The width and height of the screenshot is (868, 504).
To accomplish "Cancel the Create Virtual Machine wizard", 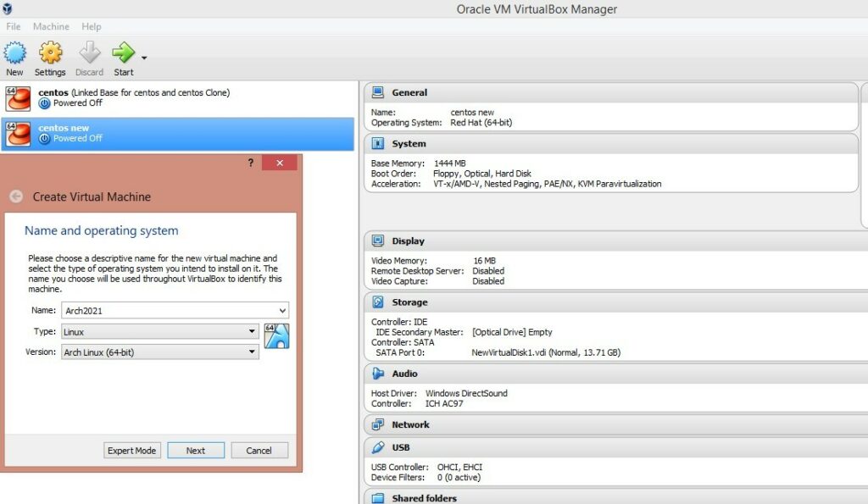I will coord(259,451).
